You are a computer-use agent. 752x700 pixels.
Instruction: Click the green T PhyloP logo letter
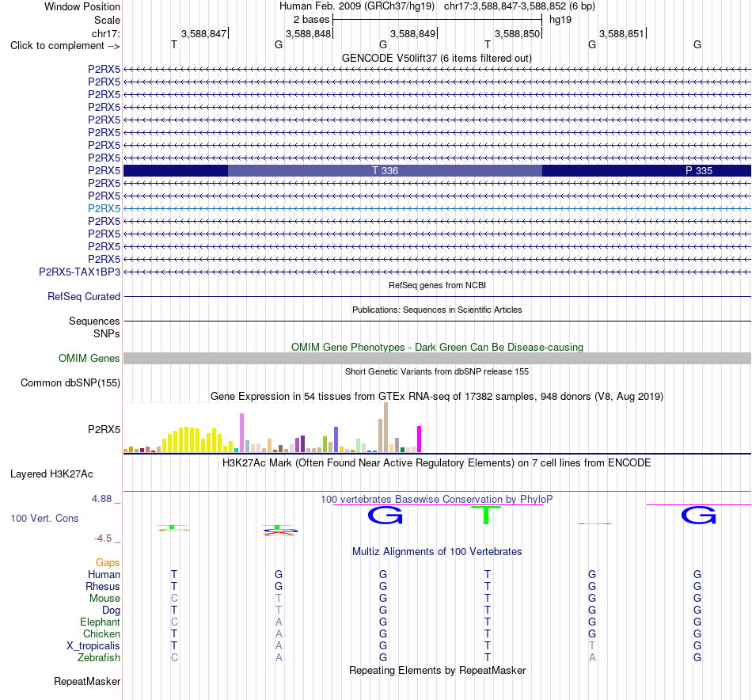pyautogui.click(x=486, y=515)
